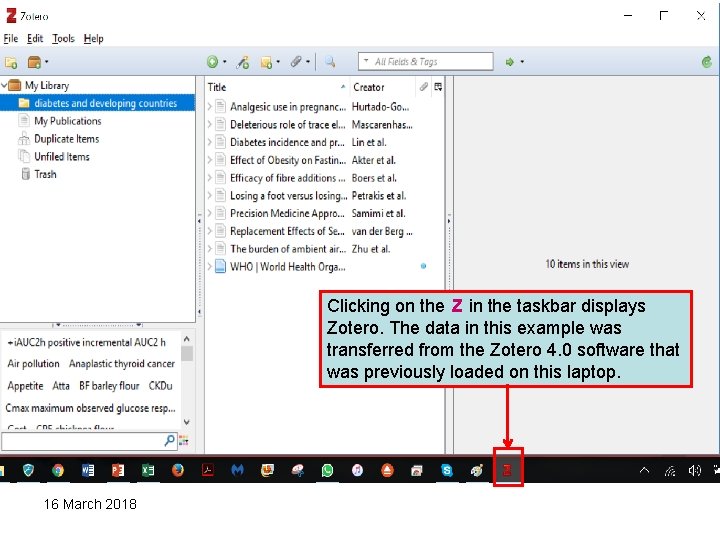Image resolution: width=720 pixels, height=540 pixels.
Task: Open Microsoft Word from the taskbar
Action: pyautogui.click(x=88, y=470)
